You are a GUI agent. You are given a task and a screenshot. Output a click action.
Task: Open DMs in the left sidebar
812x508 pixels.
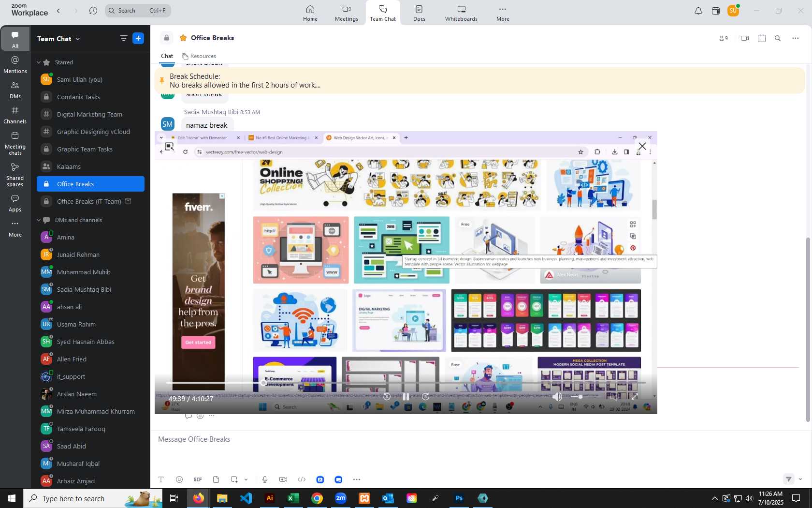coord(15,90)
